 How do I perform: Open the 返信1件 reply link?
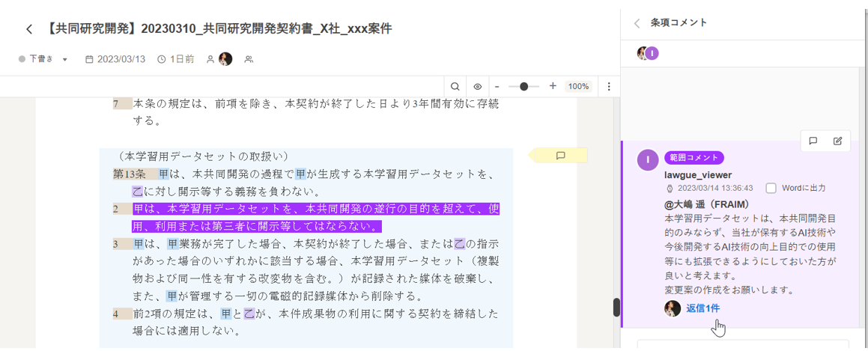702,308
